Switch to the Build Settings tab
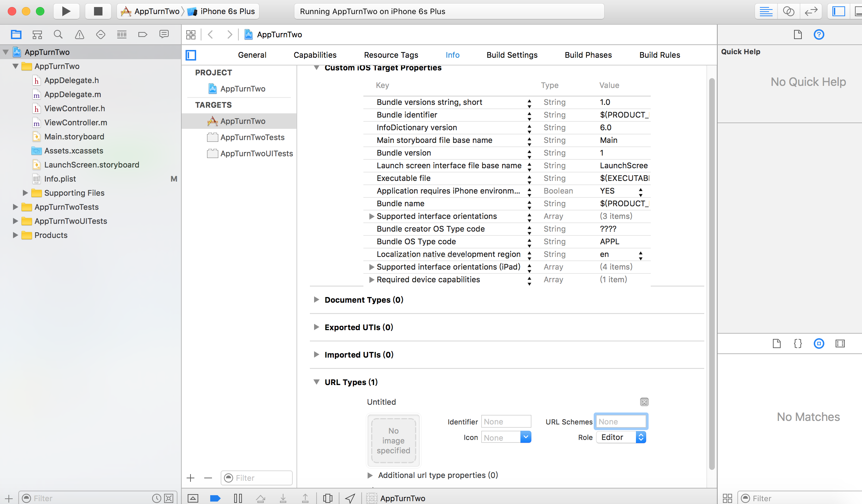This screenshot has width=862, height=504. pos(512,55)
